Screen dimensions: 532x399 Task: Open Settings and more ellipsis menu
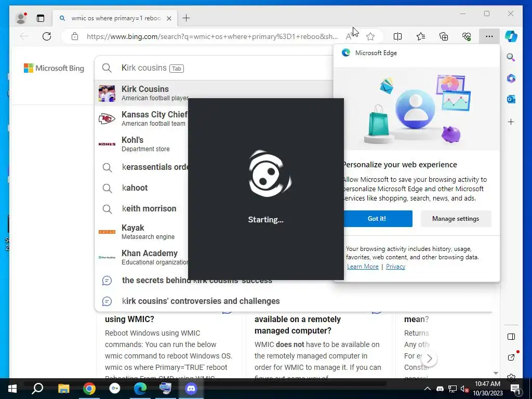(489, 36)
